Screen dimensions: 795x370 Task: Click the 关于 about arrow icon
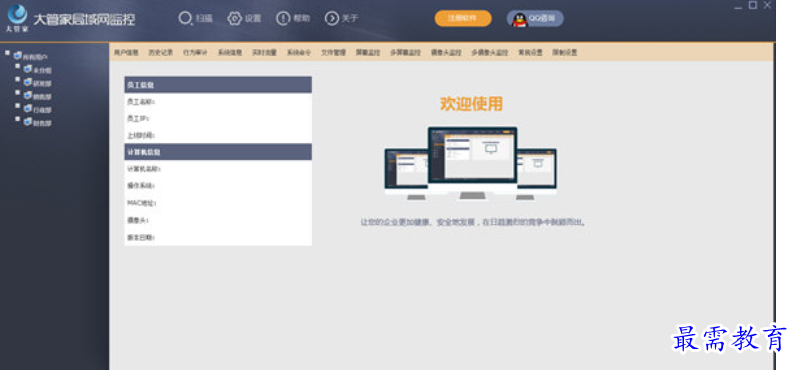tap(332, 19)
